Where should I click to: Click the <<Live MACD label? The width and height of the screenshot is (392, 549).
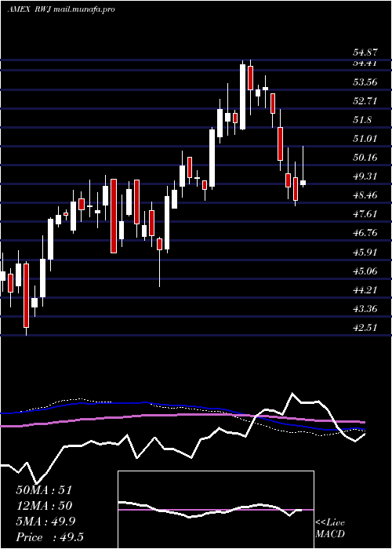click(x=330, y=529)
